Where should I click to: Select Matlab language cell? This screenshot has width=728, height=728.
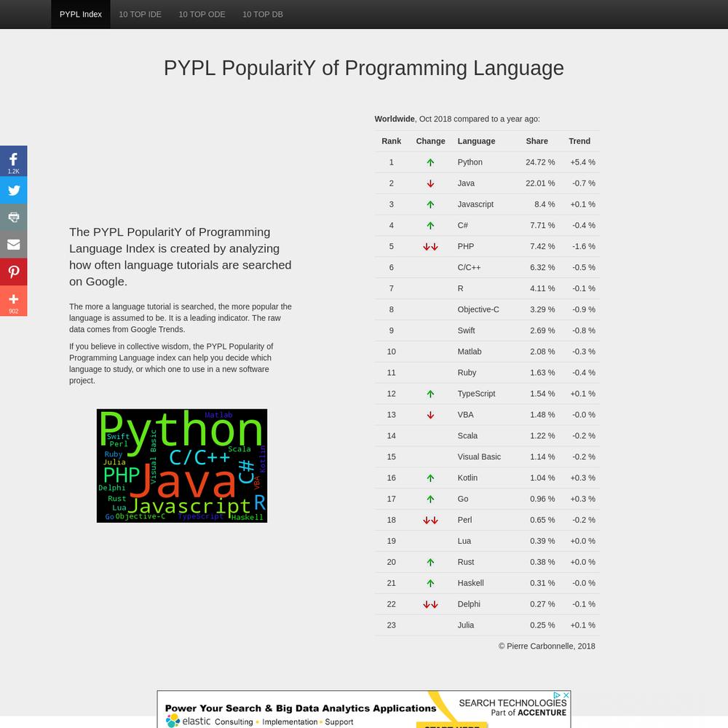point(470,352)
